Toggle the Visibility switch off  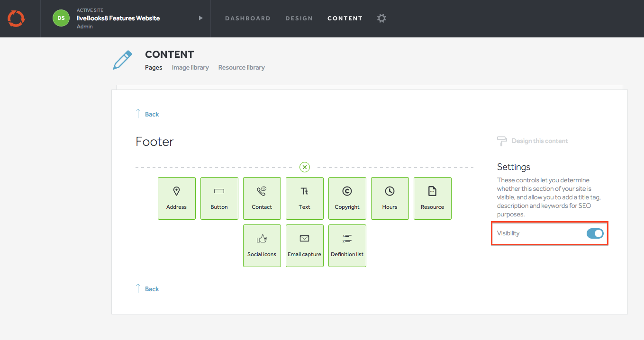point(595,233)
